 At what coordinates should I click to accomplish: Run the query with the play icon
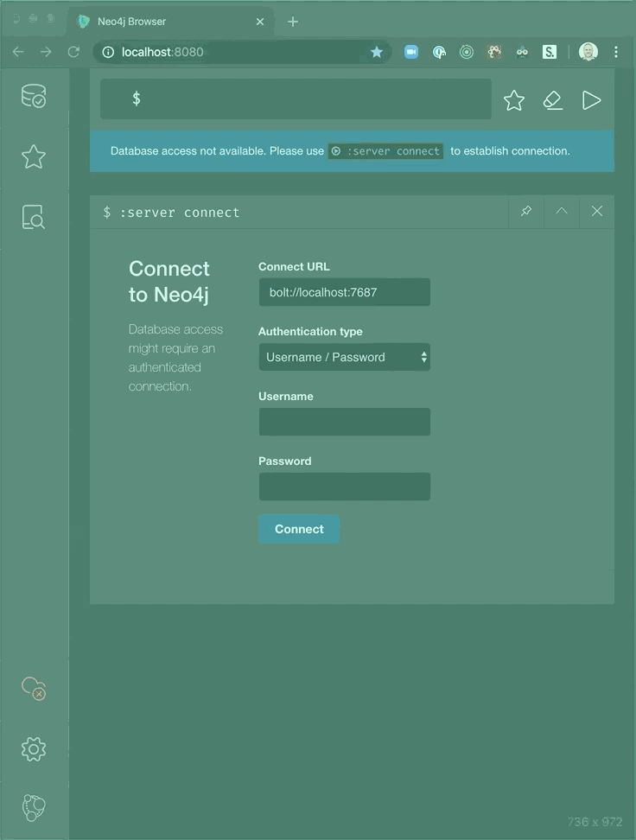click(592, 100)
